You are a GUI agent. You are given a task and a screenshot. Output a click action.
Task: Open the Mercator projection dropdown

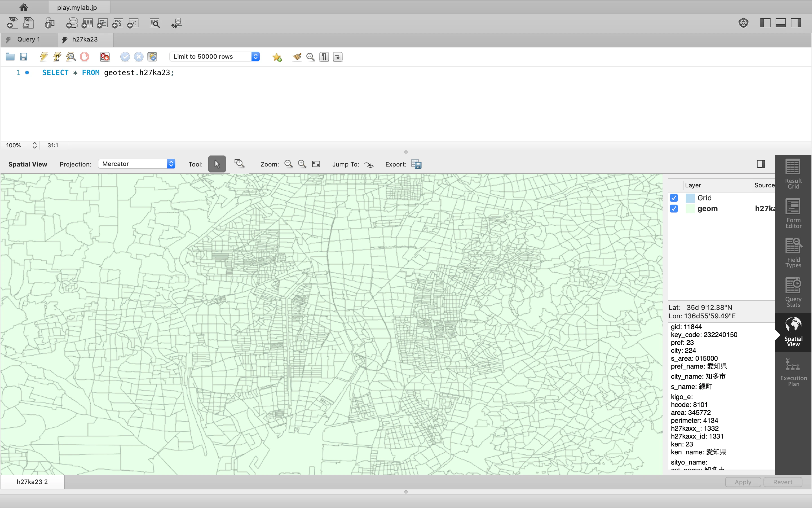[x=137, y=164]
